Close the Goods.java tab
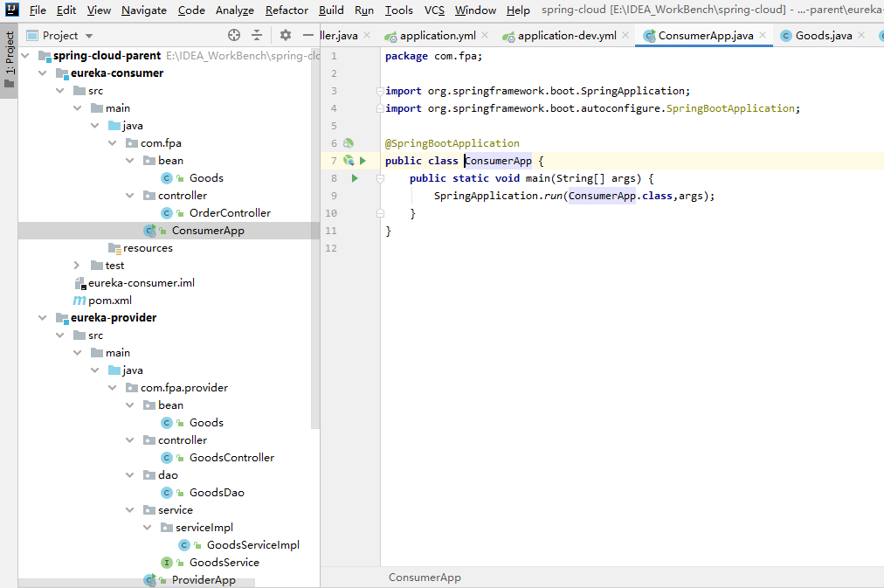The height and width of the screenshot is (588, 884). pos(861,35)
